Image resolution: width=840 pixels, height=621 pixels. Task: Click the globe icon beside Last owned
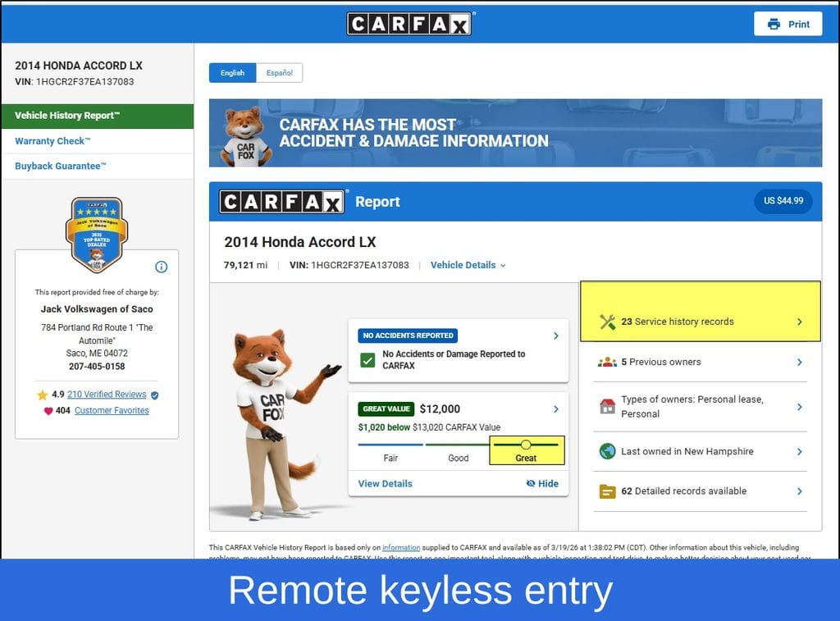pos(607,451)
